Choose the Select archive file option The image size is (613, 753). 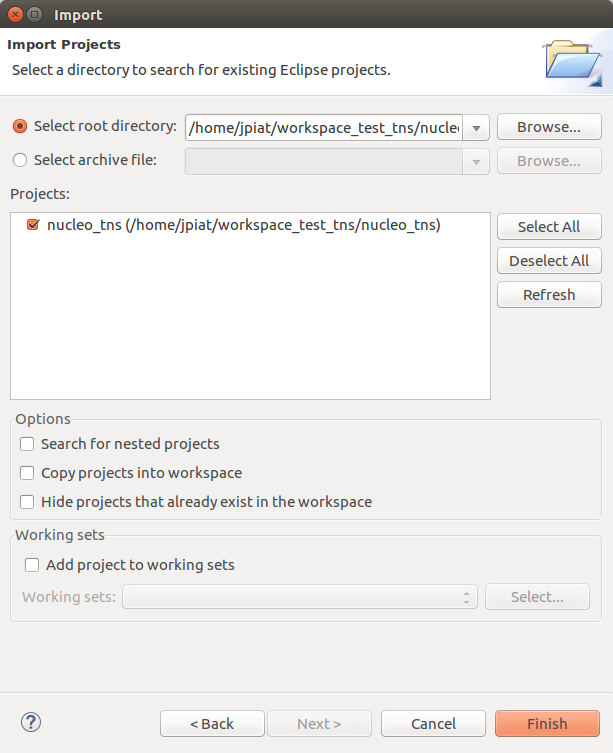tap(20, 160)
